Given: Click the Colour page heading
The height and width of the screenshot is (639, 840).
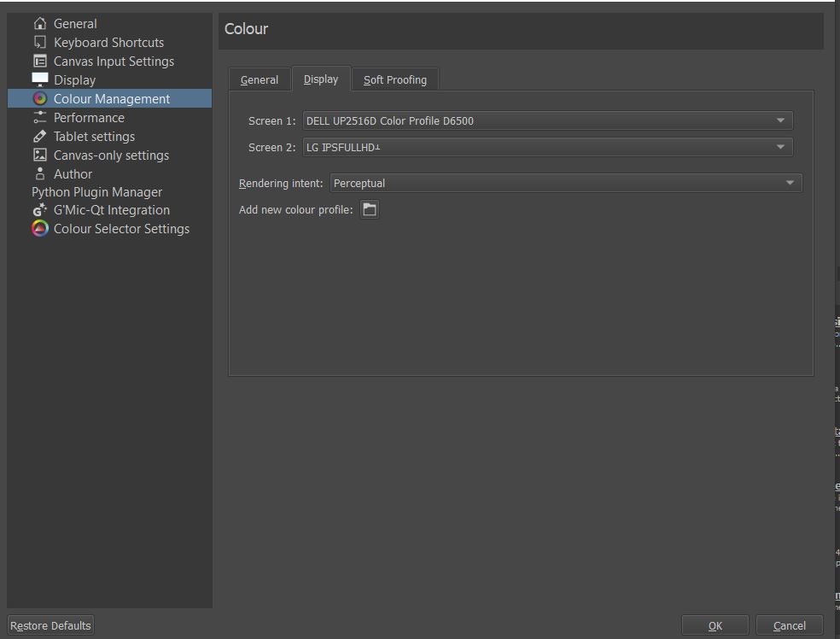Looking at the screenshot, I should pyautogui.click(x=246, y=29).
